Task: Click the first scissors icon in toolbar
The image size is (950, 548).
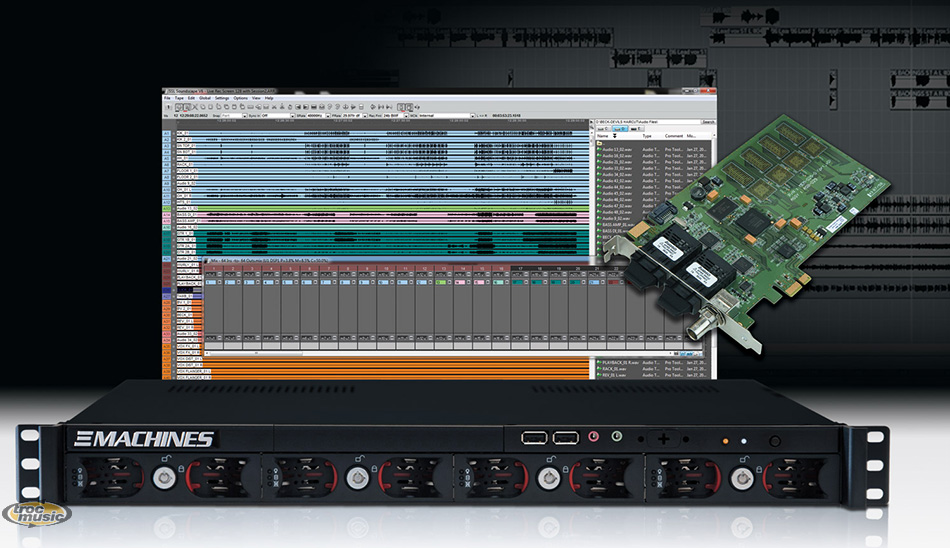Action: [x=195, y=107]
